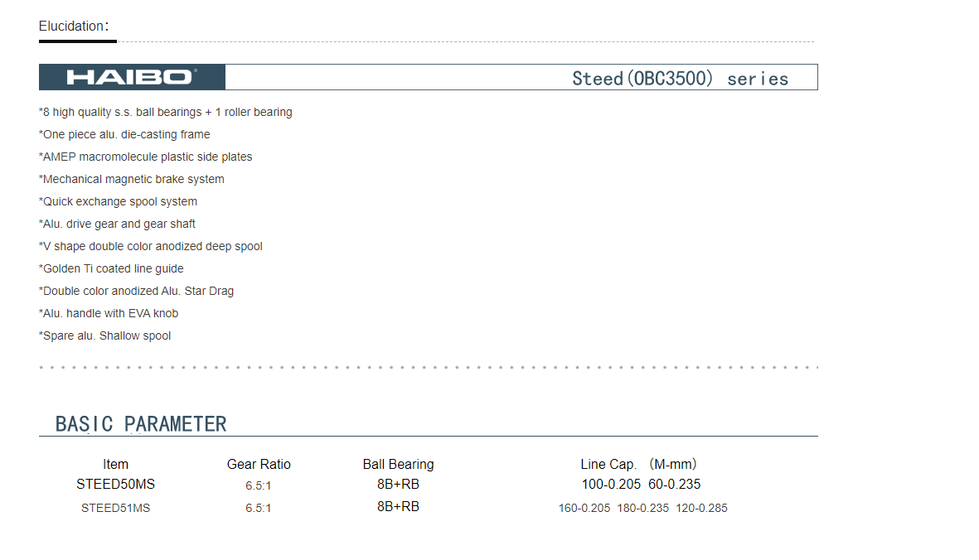Click the 180-0.235 line capacity value

[x=643, y=509]
